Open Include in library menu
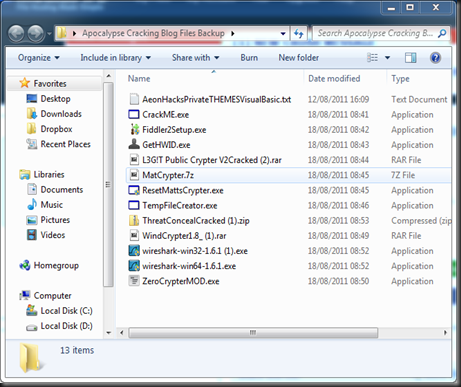The image size is (461, 387). [x=115, y=58]
